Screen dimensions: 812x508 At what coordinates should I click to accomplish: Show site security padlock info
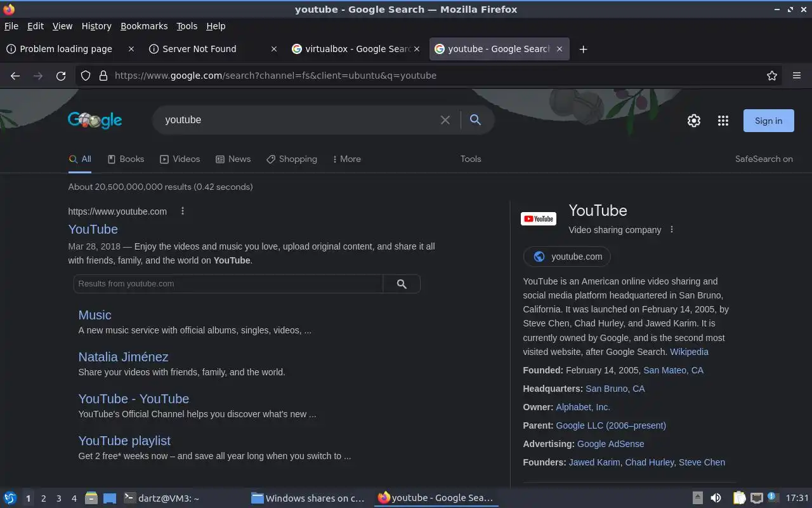coord(103,76)
